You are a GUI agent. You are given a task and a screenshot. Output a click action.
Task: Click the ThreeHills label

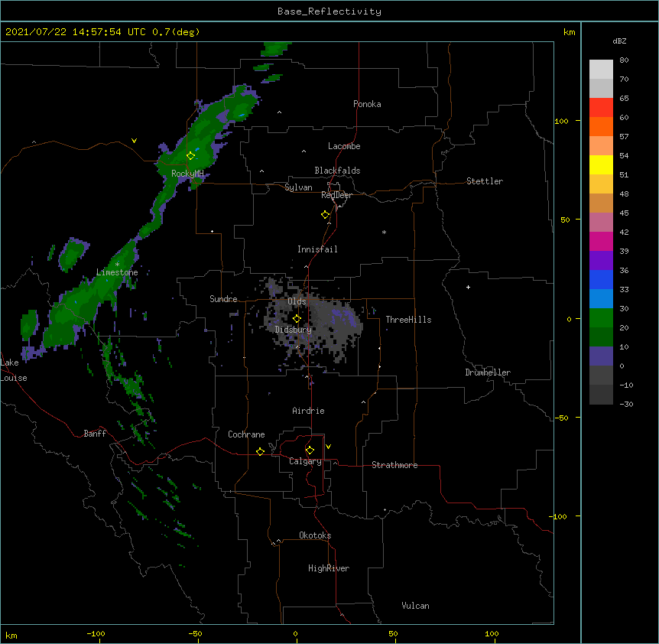coord(408,320)
